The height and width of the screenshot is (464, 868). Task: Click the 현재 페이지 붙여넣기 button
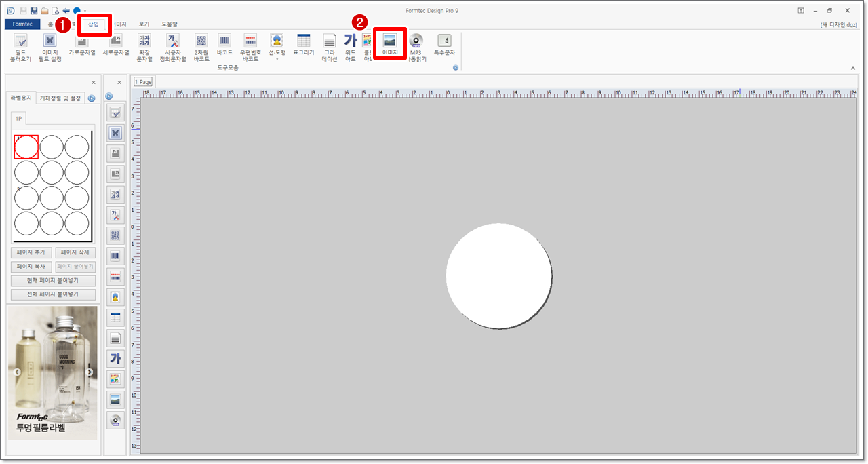point(53,281)
